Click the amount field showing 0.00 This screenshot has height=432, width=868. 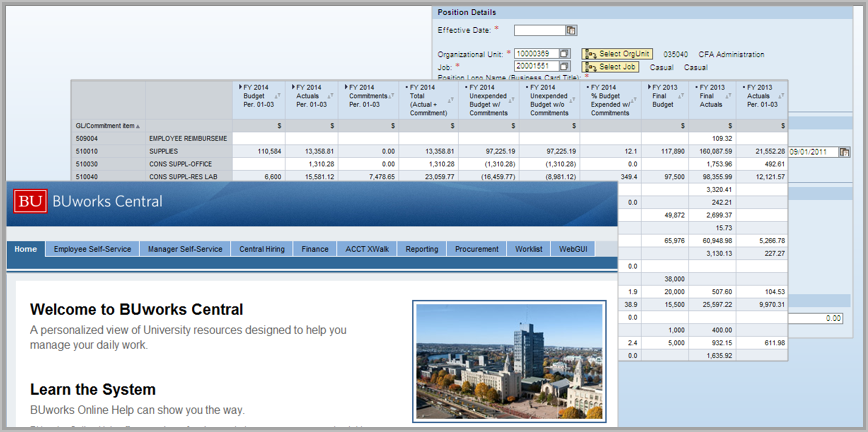[x=815, y=318]
